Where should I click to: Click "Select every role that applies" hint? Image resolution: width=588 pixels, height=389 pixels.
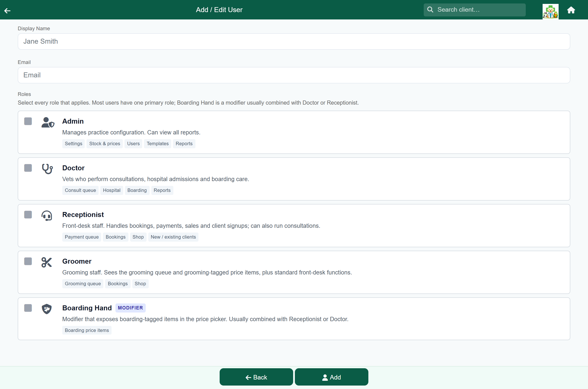tap(188, 103)
